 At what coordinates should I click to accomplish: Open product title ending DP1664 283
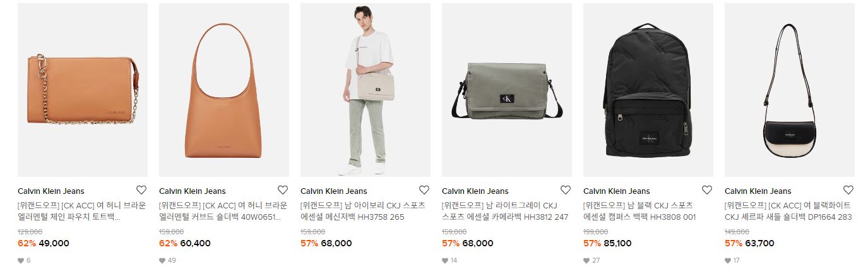788,211
